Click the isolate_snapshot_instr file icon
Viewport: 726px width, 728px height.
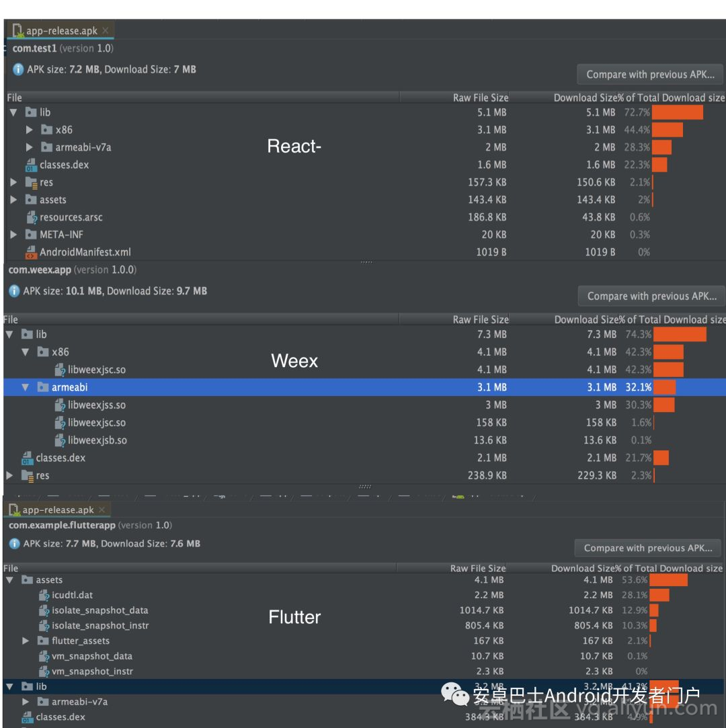(x=44, y=626)
